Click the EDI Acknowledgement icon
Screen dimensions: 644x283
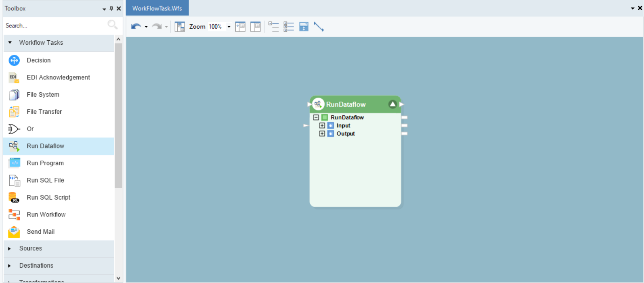click(14, 77)
